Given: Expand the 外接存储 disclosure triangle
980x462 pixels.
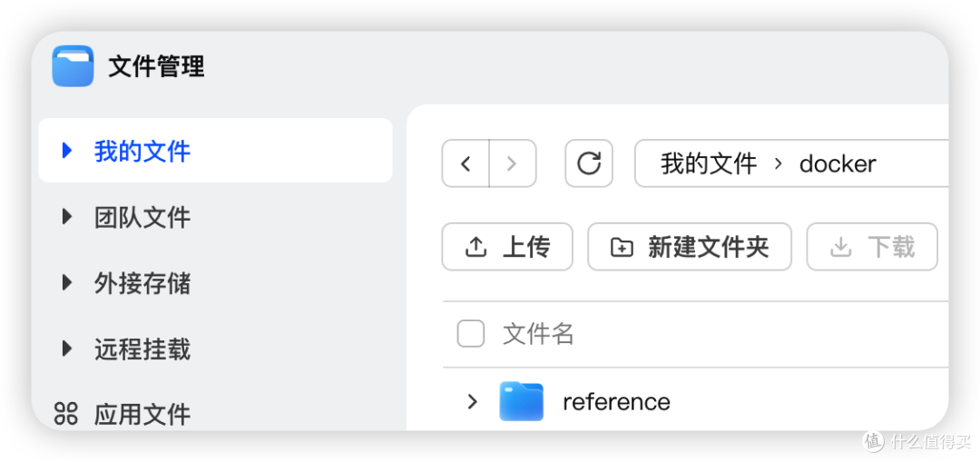Looking at the screenshot, I should (67, 282).
